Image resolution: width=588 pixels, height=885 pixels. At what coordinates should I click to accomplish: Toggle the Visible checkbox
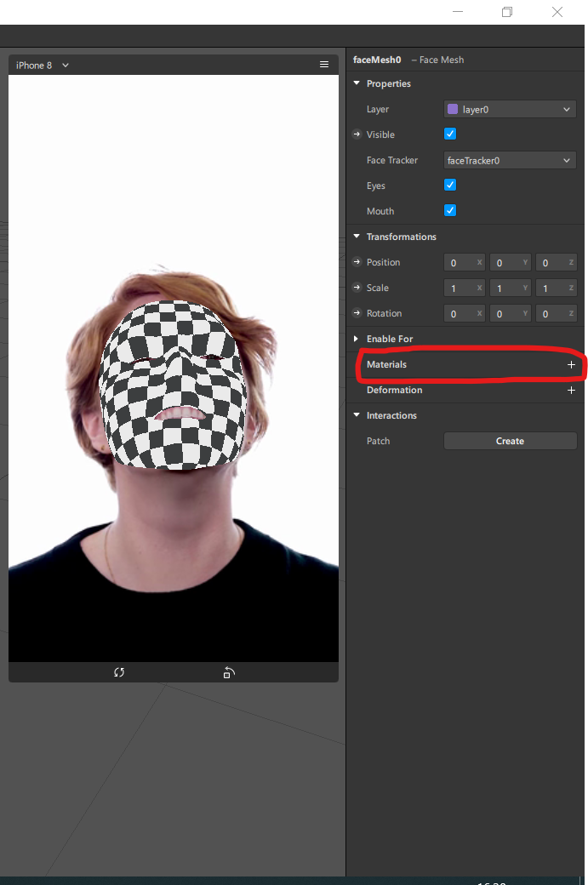coord(450,134)
